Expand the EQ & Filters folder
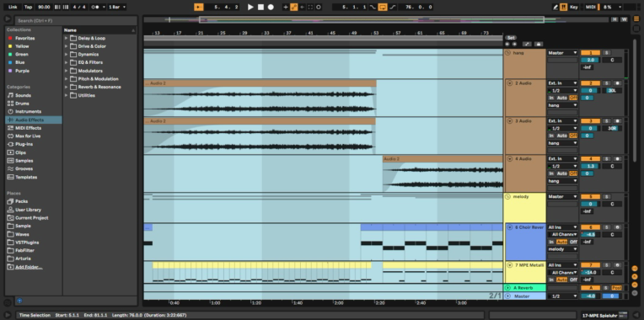 (66, 62)
